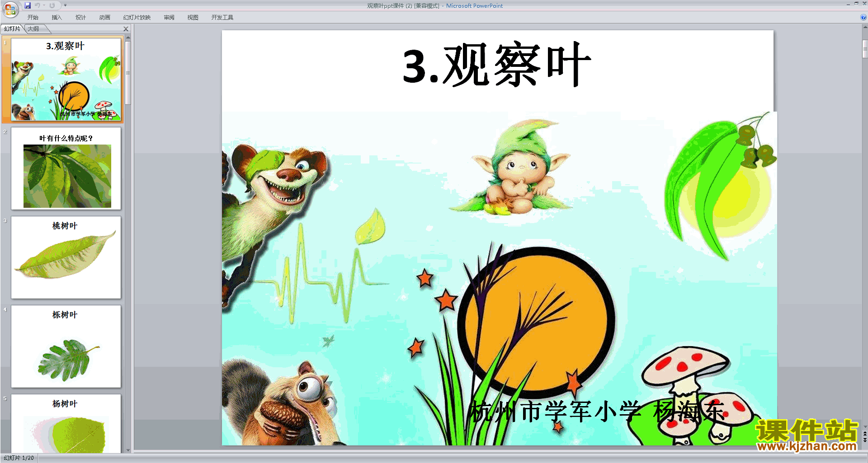Click the thumbnail pane scrollbar thumb
The height and width of the screenshot is (463, 868).
[x=128, y=73]
